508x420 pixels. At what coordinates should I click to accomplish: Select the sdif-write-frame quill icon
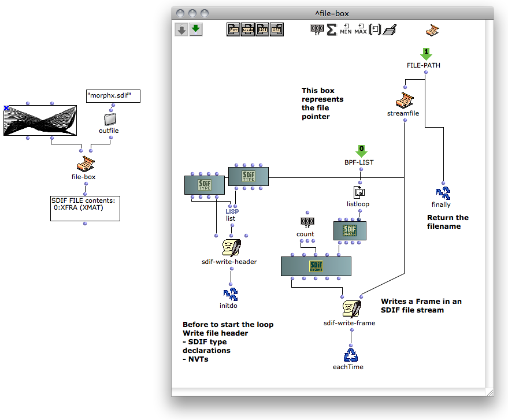click(x=351, y=309)
